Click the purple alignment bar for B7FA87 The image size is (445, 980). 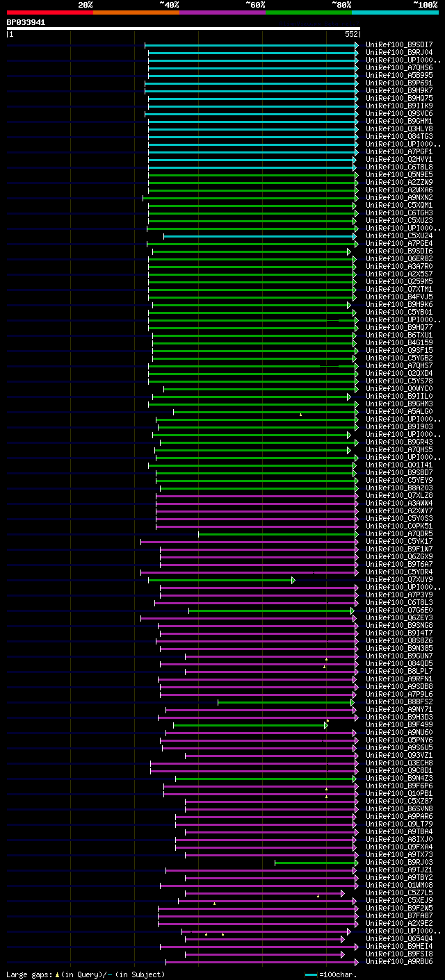pos(257,916)
